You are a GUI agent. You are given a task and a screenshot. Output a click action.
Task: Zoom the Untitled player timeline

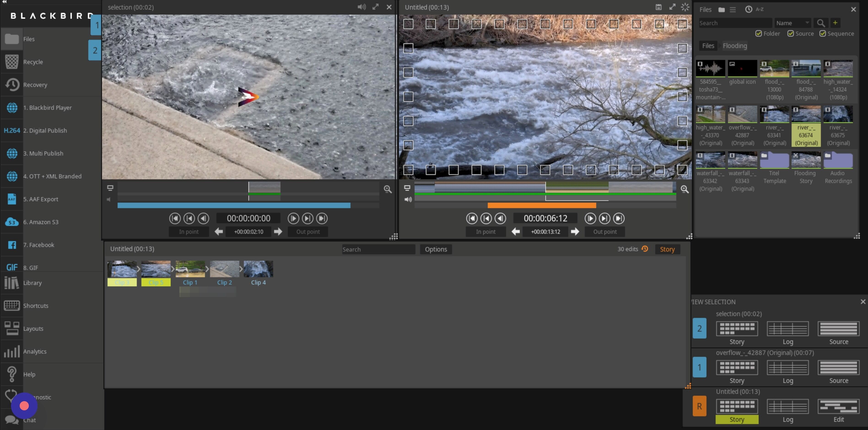pyautogui.click(x=684, y=189)
